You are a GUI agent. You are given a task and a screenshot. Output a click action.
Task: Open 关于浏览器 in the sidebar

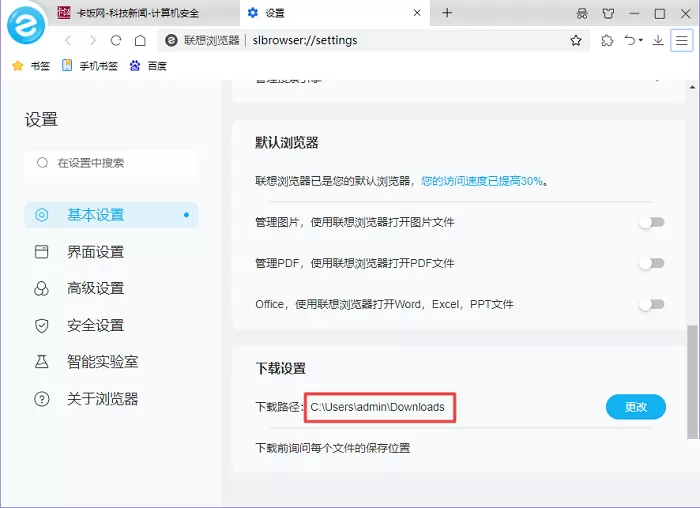click(x=111, y=399)
